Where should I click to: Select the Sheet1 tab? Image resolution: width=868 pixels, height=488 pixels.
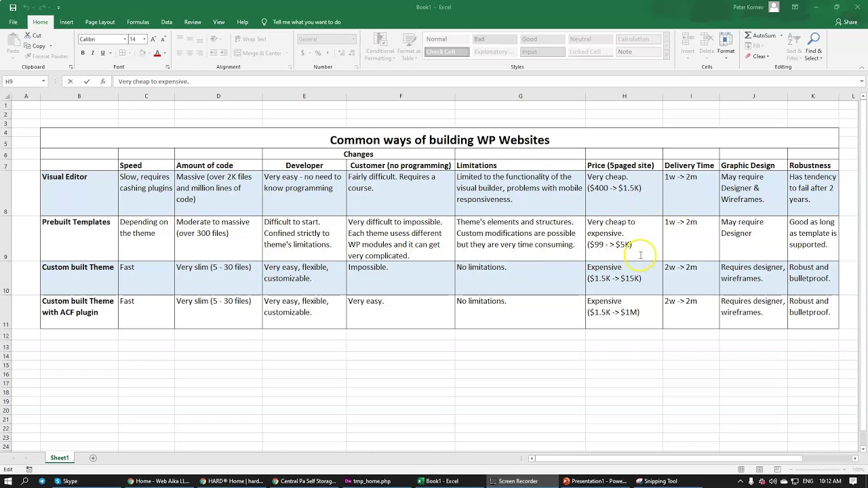pos(60,458)
